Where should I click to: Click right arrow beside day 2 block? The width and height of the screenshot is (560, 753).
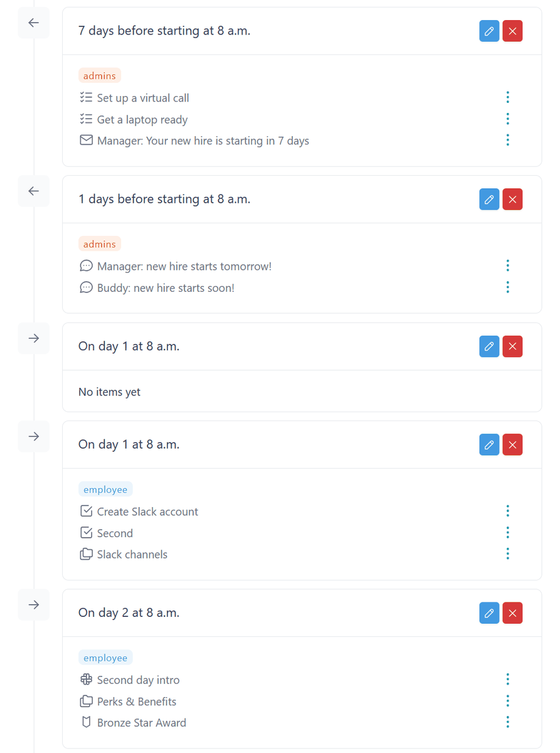[x=34, y=604]
